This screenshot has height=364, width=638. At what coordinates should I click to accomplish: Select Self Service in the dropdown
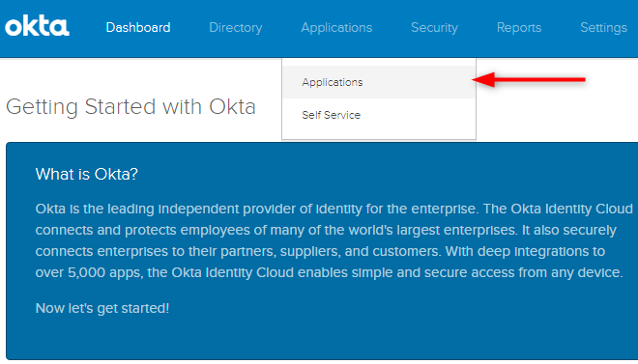point(379,115)
